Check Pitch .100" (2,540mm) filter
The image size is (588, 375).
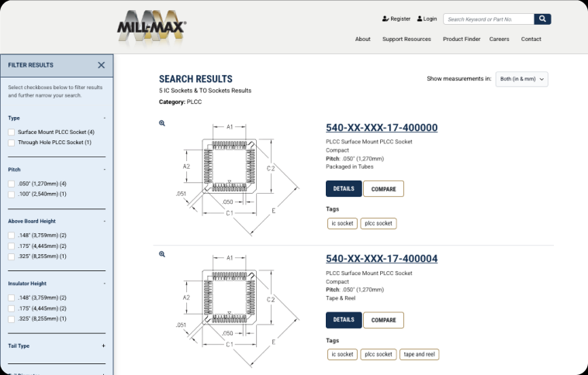tap(12, 194)
